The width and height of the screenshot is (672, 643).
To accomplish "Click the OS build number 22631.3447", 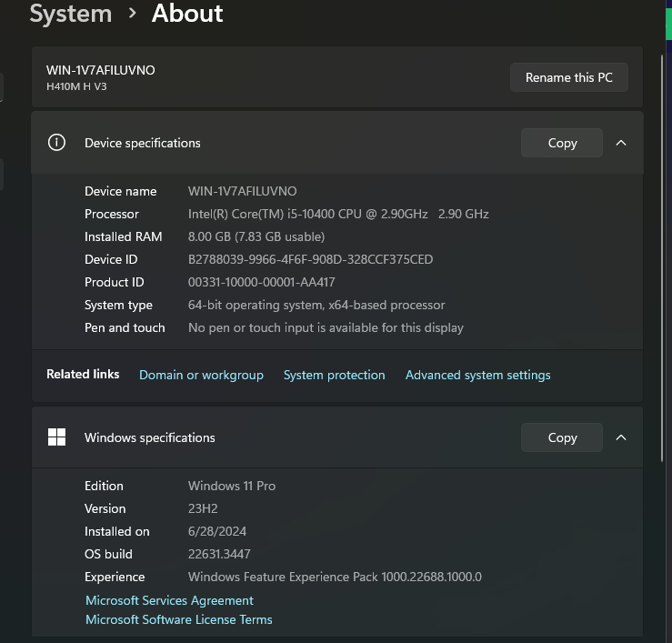I will click(x=219, y=554).
